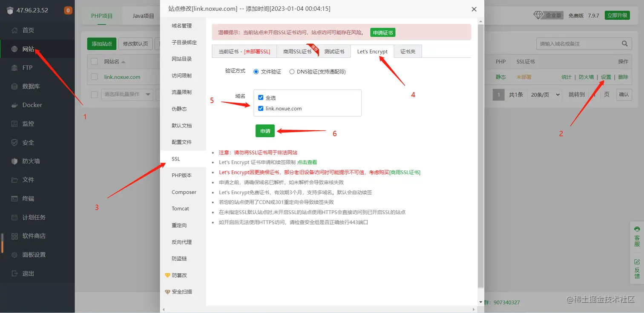This screenshot has width=644, height=313.
Task: Toggle the 全选 checkbox
Action: (261, 98)
